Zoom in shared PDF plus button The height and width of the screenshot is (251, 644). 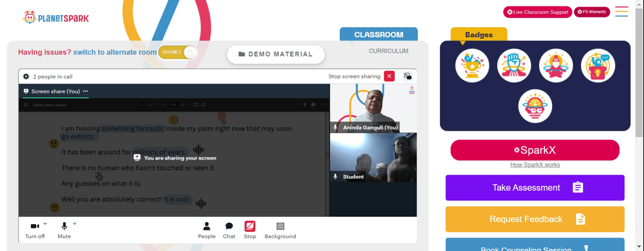[x=184, y=105]
